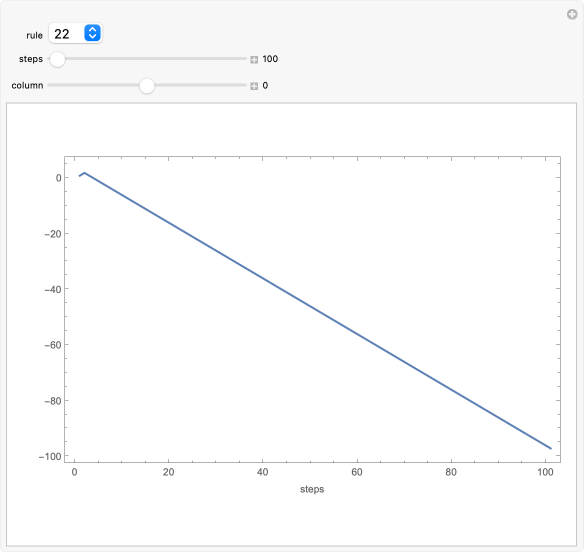Click the x-axis tick label 40
Image resolution: width=584 pixels, height=553 pixels.
[263, 472]
